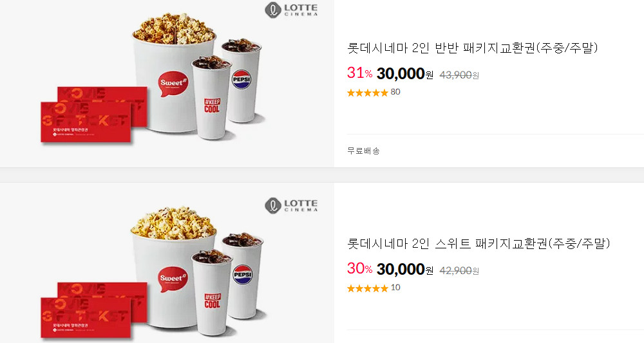644x343 pixels.
Task: Click the red movie gift tickets in 스위트 image
Action: (93, 310)
